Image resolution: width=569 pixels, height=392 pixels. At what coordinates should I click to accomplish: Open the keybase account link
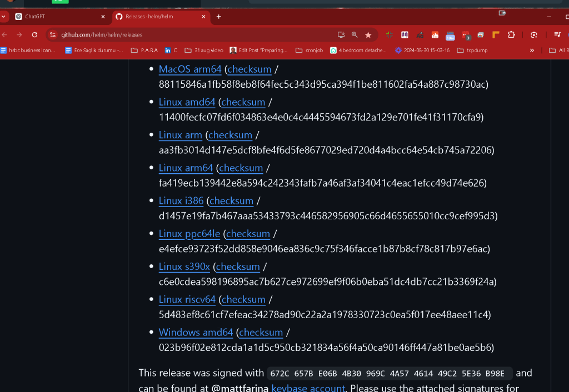(308, 388)
